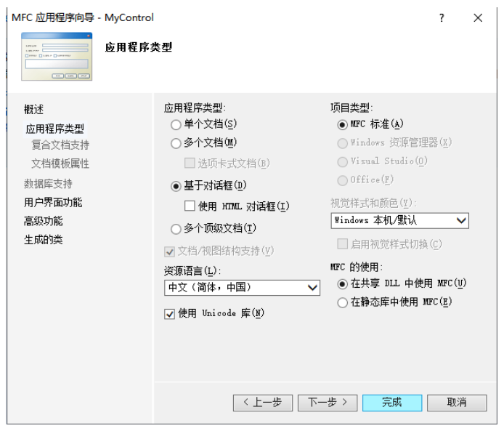
Task: Click the wizard dialog preview image
Action: pyautogui.click(x=57, y=56)
